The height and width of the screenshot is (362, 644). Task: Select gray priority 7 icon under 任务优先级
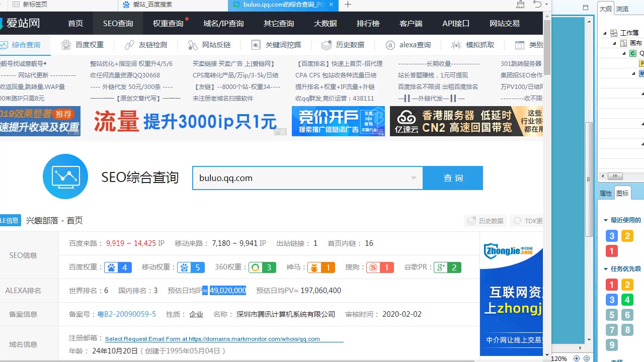pos(612,330)
